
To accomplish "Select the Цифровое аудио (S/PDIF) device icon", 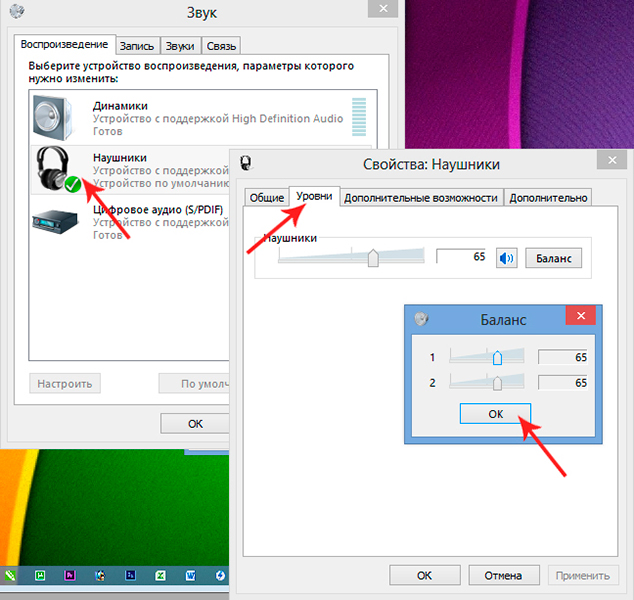I will coord(54,220).
